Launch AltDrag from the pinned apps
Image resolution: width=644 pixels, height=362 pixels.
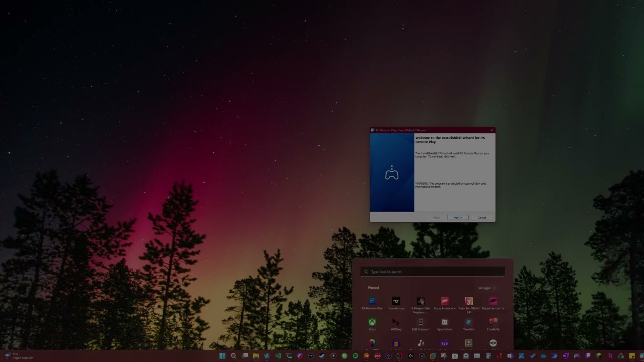tap(396, 324)
